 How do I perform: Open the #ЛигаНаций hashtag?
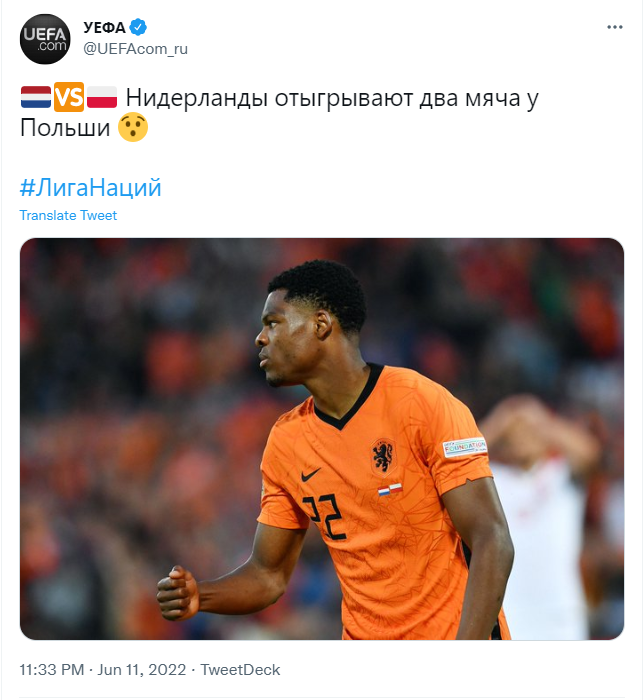[91, 187]
